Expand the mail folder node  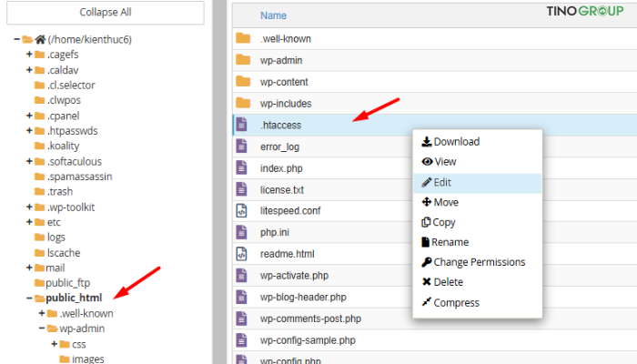29,268
